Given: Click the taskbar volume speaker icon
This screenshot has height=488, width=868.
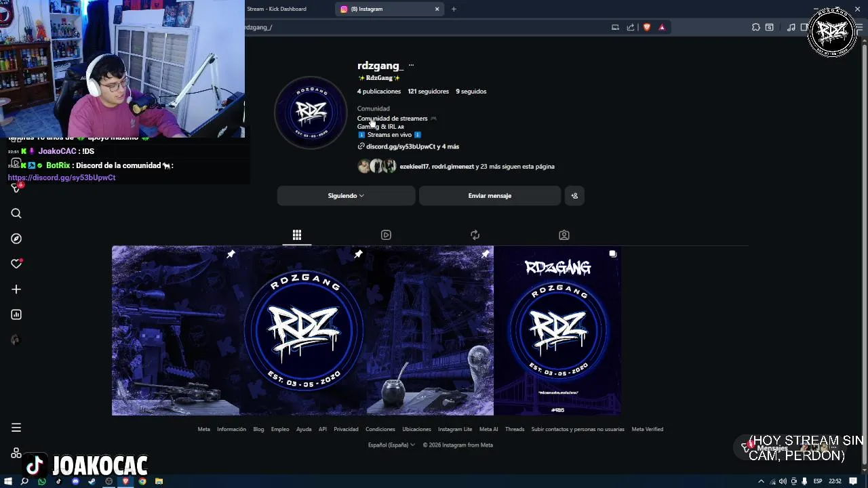Looking at the screenshot, I should [783, 481].
